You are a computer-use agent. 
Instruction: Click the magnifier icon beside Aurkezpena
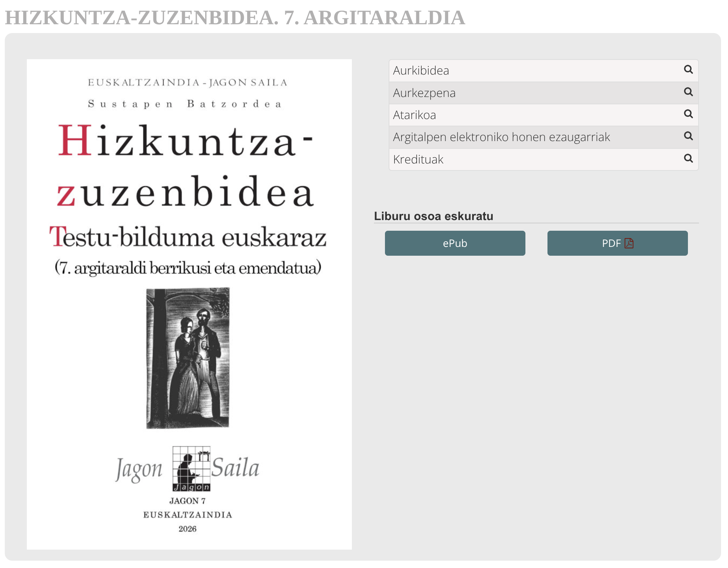coord(688,92)
